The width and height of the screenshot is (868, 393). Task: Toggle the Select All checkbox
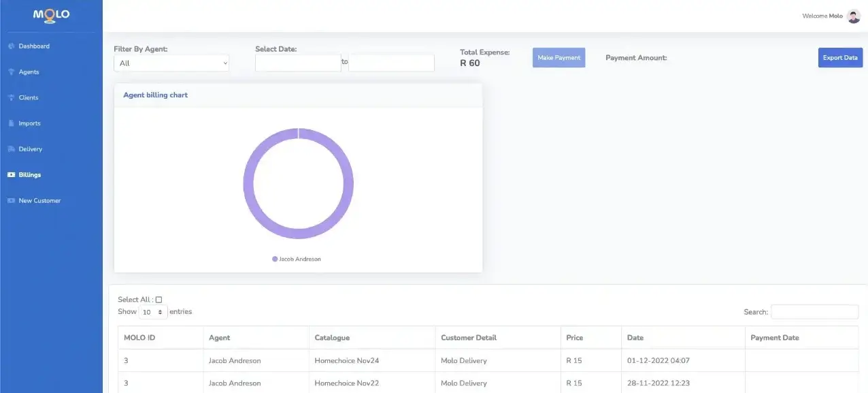coord(158,299)
